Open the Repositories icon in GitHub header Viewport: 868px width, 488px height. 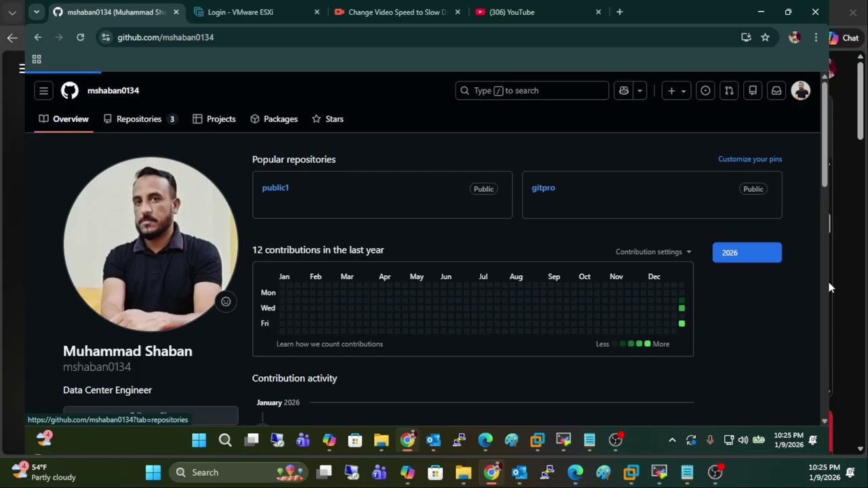(753, 91)
